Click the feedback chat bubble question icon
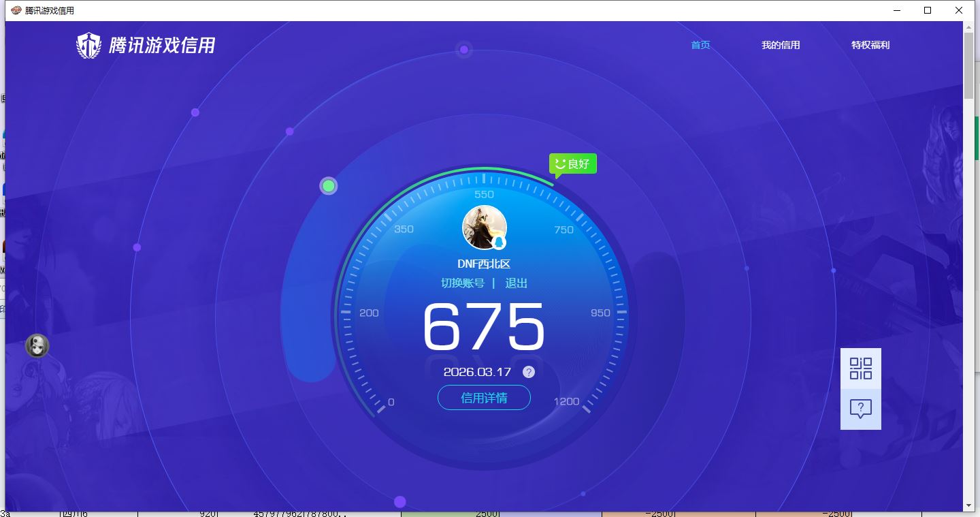The height and width of the screenshot is (517, 980). point(860,409)
